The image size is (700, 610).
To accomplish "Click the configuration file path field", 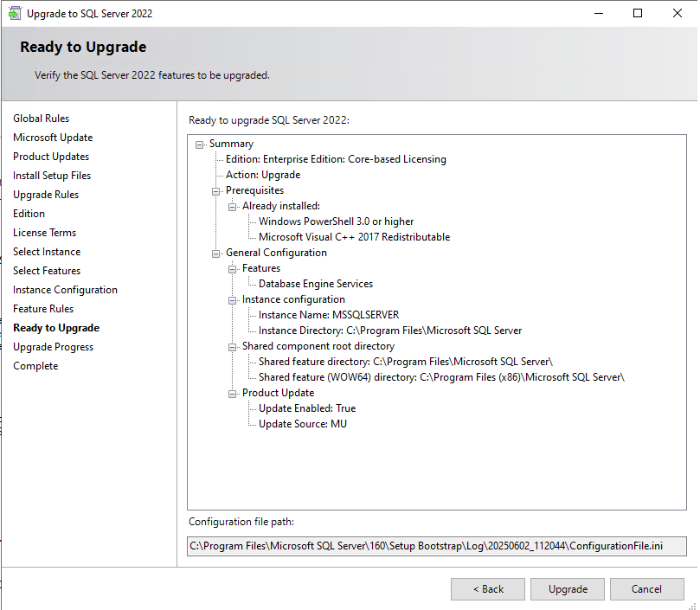I will click(x=437, y=546).
